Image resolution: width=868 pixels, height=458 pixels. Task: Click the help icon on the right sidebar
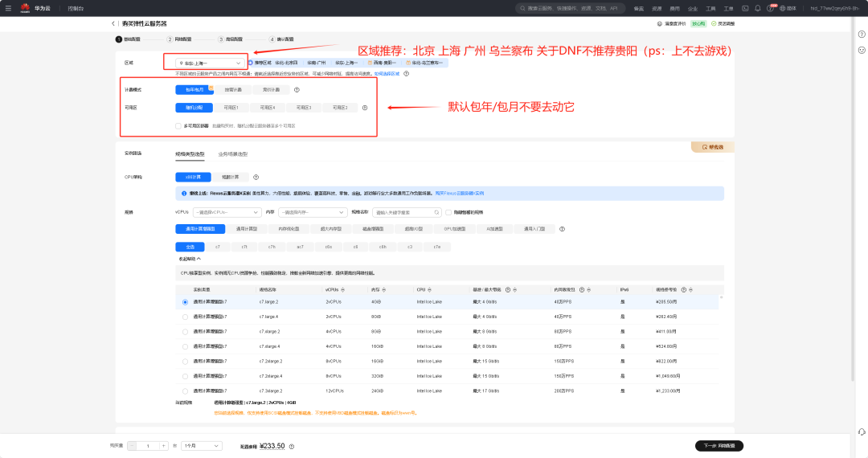tap(862, 35)
